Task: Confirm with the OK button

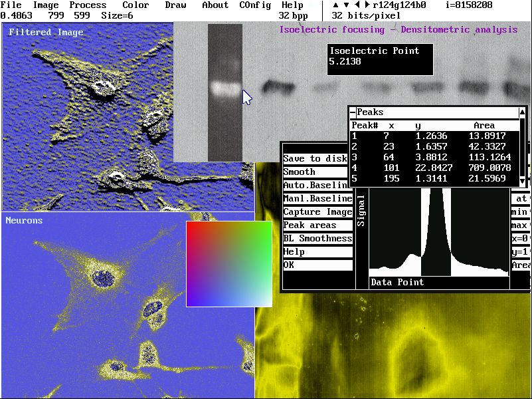Action: tap(318, 265)
